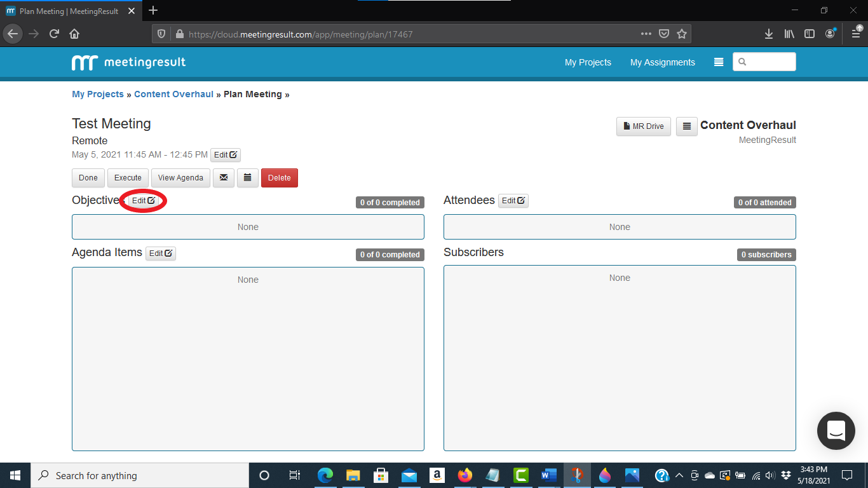This screenshot has height=488, width=868.
Task: Open the MR Drive file button
Action: [x=643, y=126]
